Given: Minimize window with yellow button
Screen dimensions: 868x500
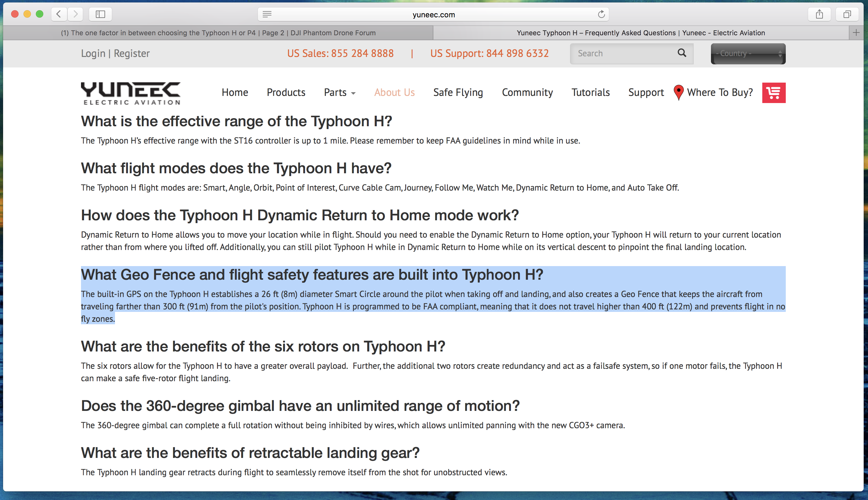Looking at the screenshot, I should point(27,14).
